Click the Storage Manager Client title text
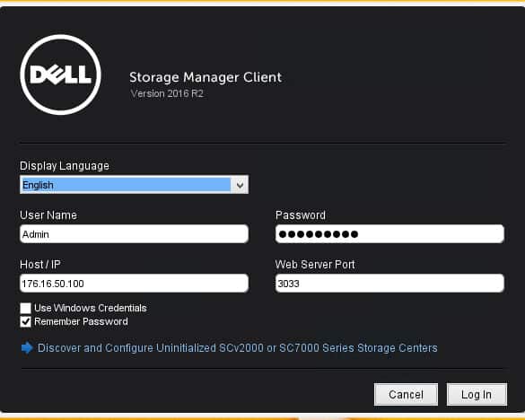Viewport: 525px width, 420px height. [x=206, y=77]
